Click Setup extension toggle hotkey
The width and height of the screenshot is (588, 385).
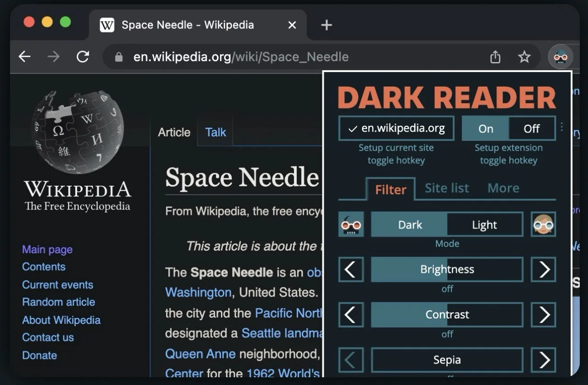click(509, 154)
